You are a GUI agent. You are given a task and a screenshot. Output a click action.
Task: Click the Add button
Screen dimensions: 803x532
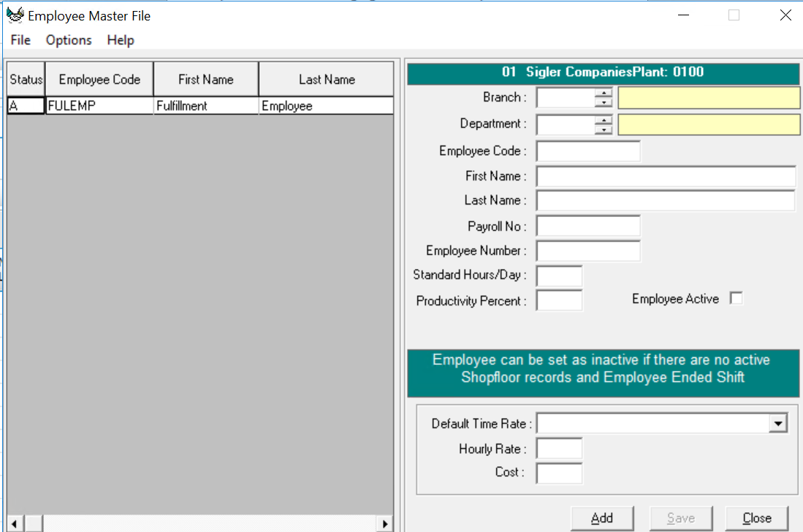click(602, 517)
